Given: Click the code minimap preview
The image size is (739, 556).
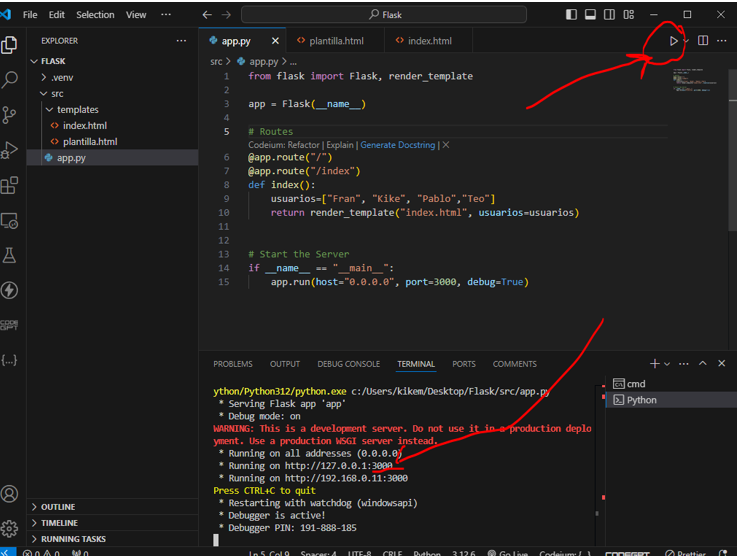Looking at the screenshot, I should coord(688,79).
